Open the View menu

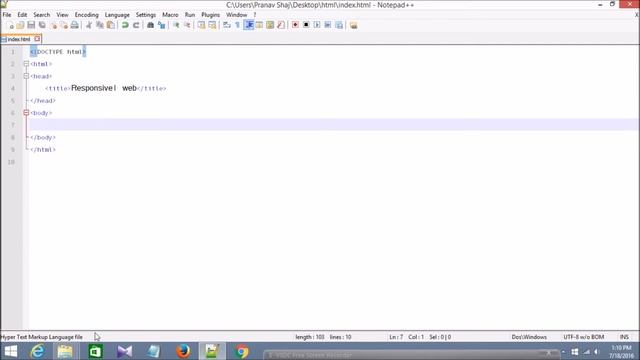[62, 15]
